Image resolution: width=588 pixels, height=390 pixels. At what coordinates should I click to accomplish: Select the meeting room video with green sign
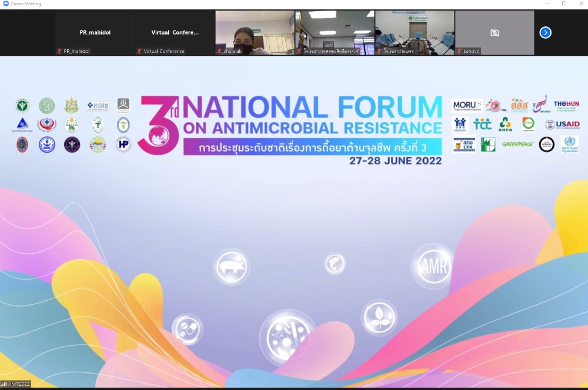(415, 33)
